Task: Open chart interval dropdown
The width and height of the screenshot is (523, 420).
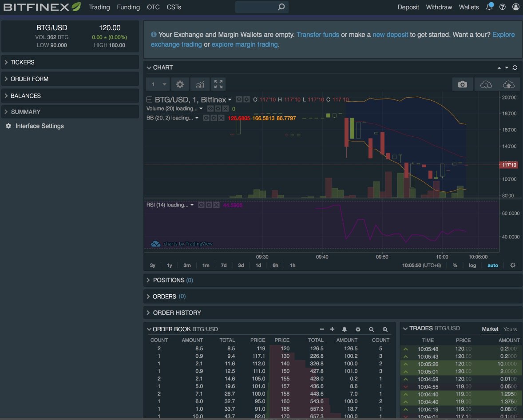Action: 158,84
